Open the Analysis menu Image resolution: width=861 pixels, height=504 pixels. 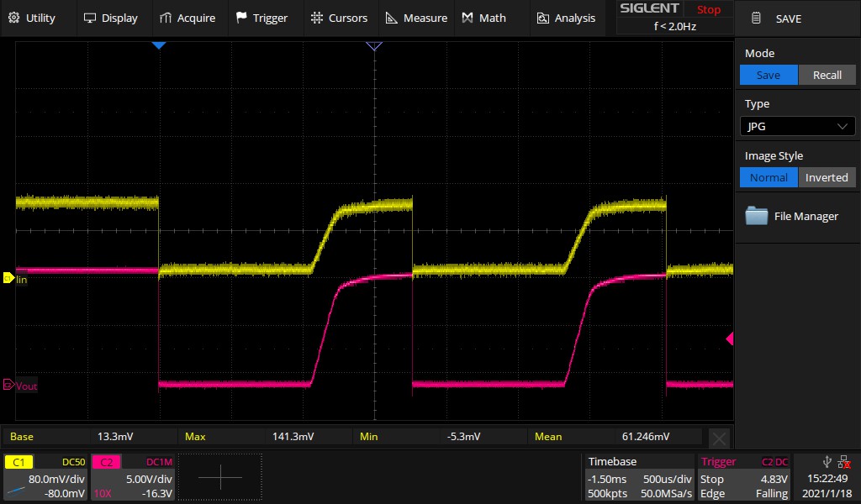coord(566,18)
